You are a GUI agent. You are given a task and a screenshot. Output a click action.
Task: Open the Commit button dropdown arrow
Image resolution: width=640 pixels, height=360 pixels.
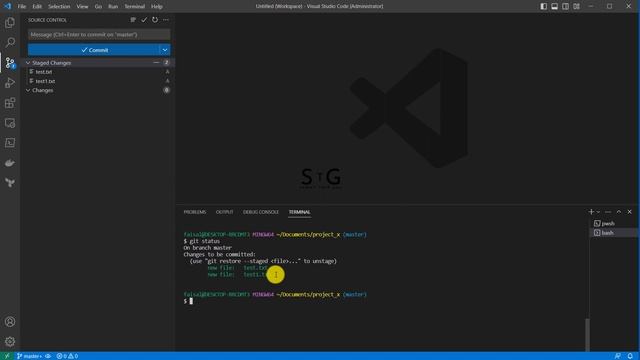[x=165, y=50]
